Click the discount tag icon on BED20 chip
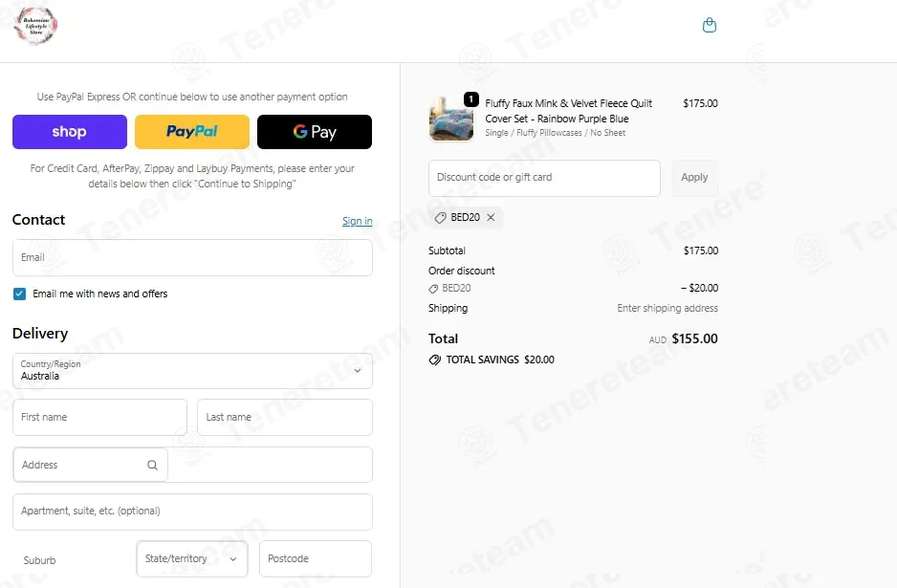The height and width of the screenshot is (588, 897). click(440, 217)
